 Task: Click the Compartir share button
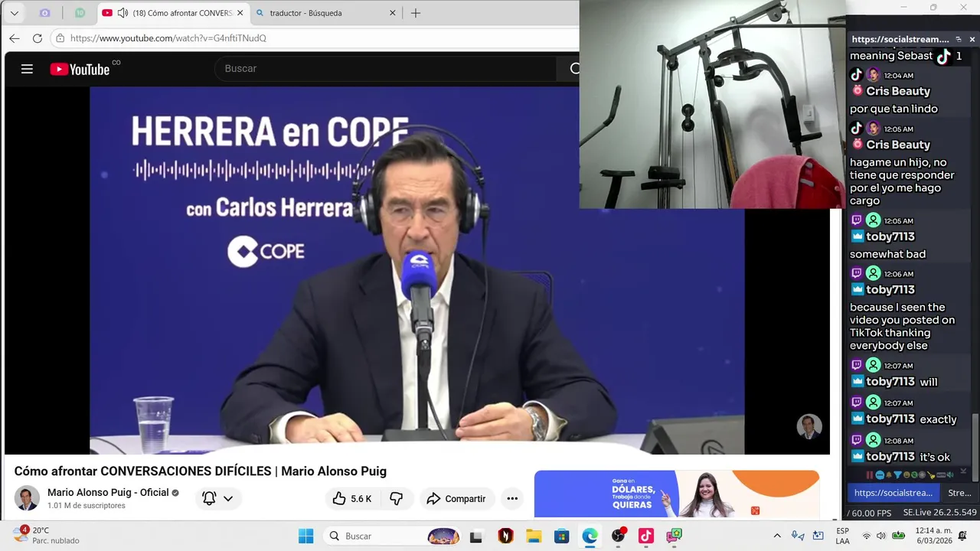click(456, 498)
